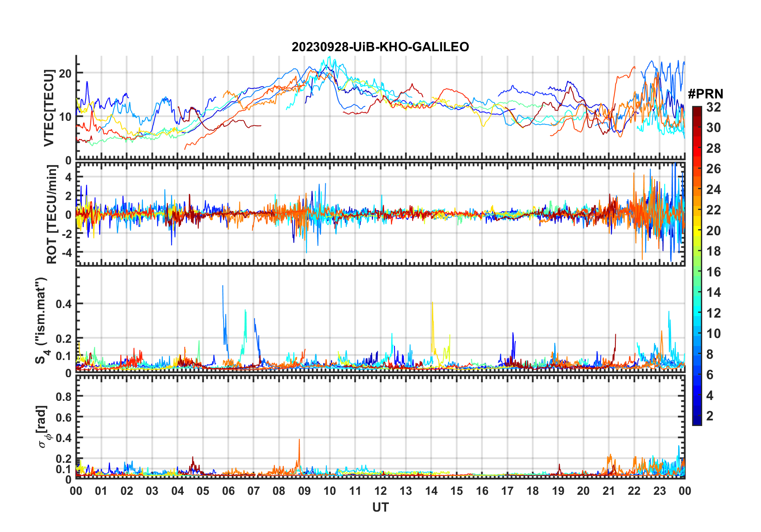761x532 pixels.
Task: Click the 0.8 tick on sigma phi axis
Action: point(64,396)
